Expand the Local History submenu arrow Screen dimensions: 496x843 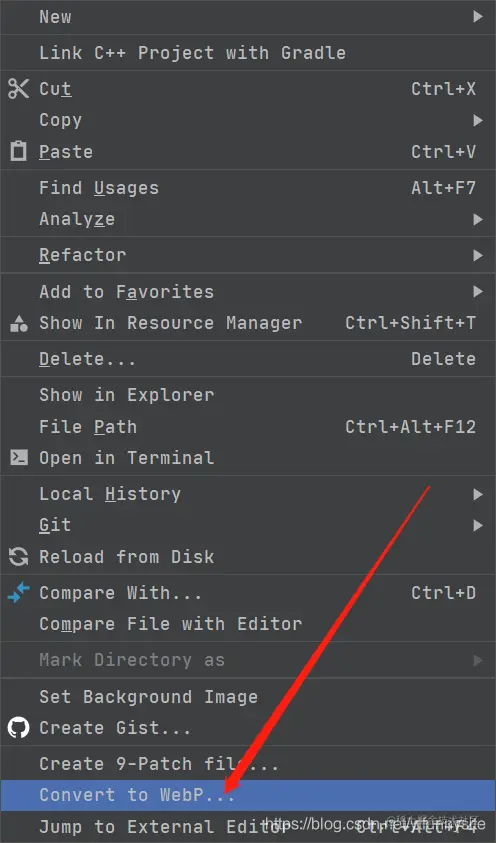(478, 494)
